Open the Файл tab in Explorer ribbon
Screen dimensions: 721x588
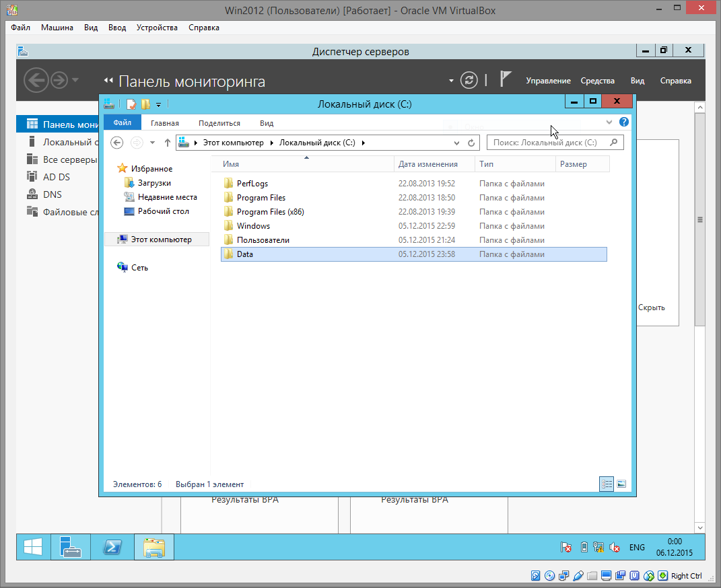pyautogui.click(x=123, y=122)
